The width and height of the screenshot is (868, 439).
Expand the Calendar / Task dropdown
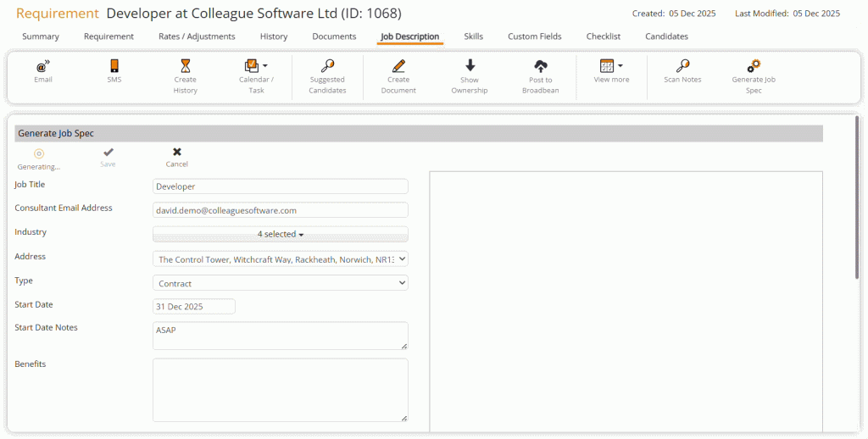(x=265, y=65)
